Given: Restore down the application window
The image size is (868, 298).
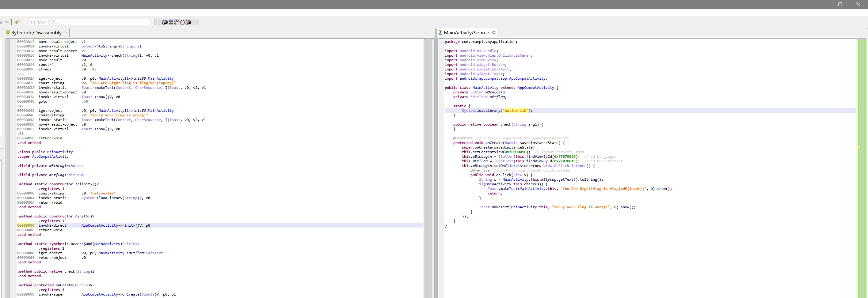Looking at the screenshot, I should point(840,4).
